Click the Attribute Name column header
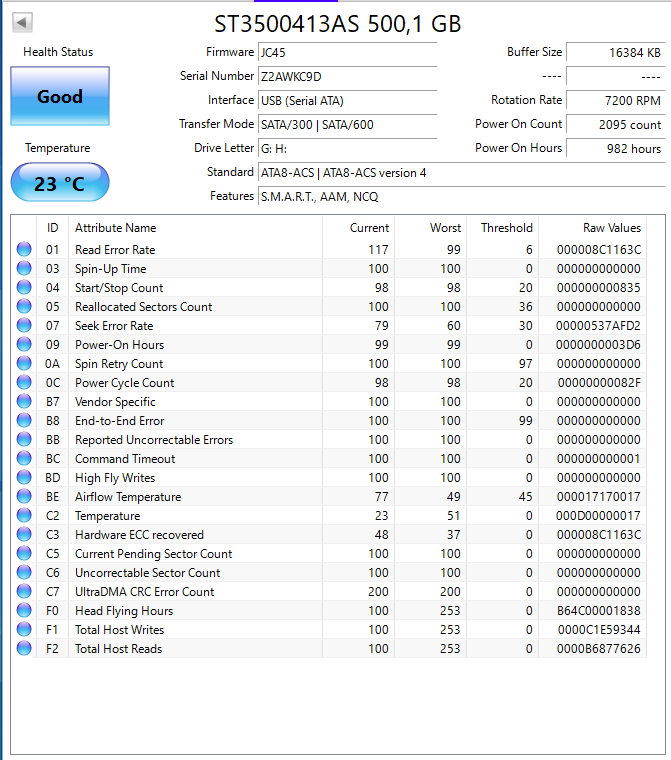 (x=116, y=228)
